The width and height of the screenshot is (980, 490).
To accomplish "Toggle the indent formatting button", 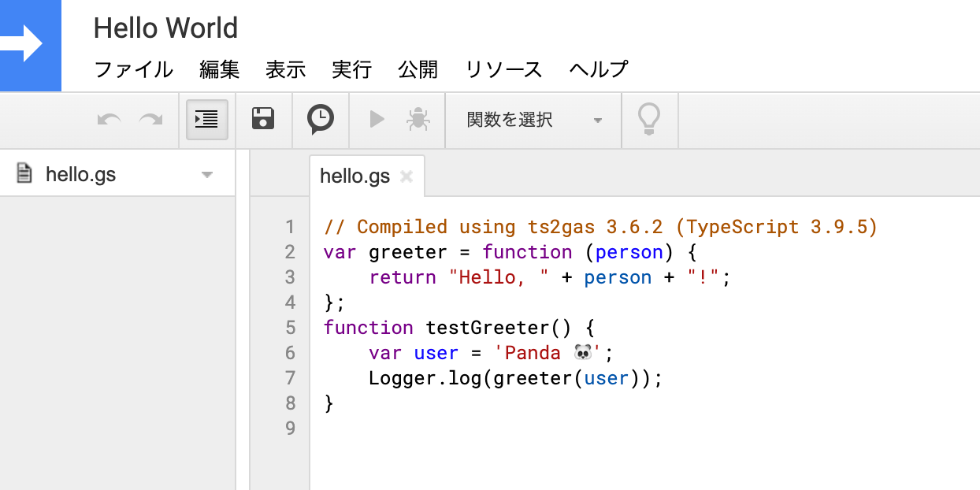I will 206,120.
